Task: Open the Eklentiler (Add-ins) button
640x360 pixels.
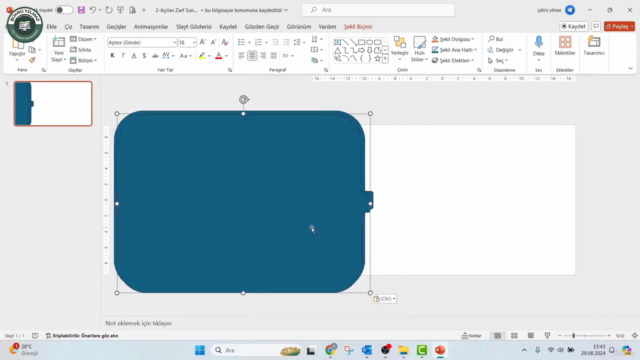Action: click(x=565, y=45)
